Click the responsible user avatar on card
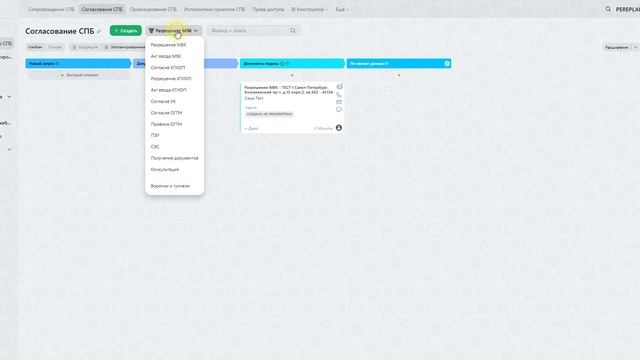 [x=339, y=128]
